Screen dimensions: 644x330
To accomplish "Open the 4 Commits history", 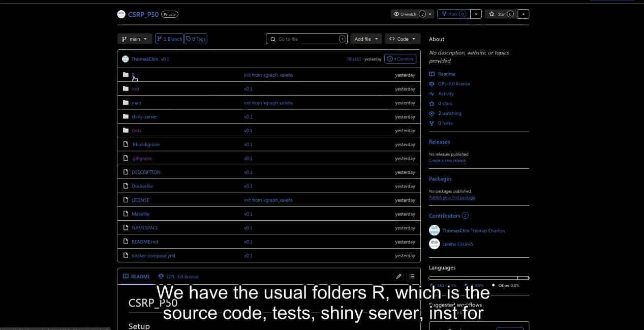I will (x=400, y=59).
